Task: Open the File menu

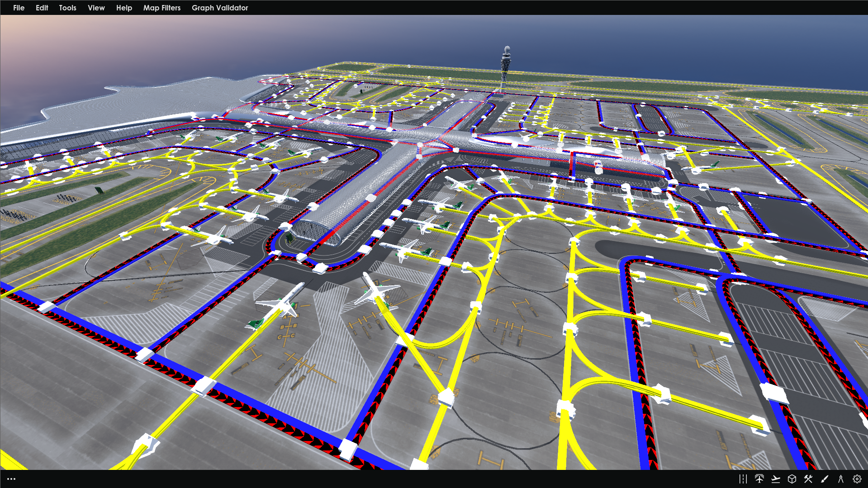Action: click(x=19, y=8)
